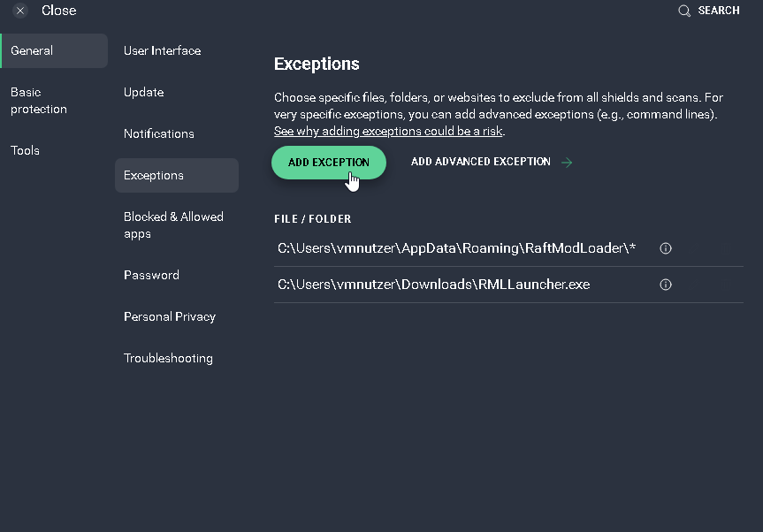The width and height of the screenshot is (763, 532).
Task: Follow the link about exception risks
Action: (x=388, y=132)
